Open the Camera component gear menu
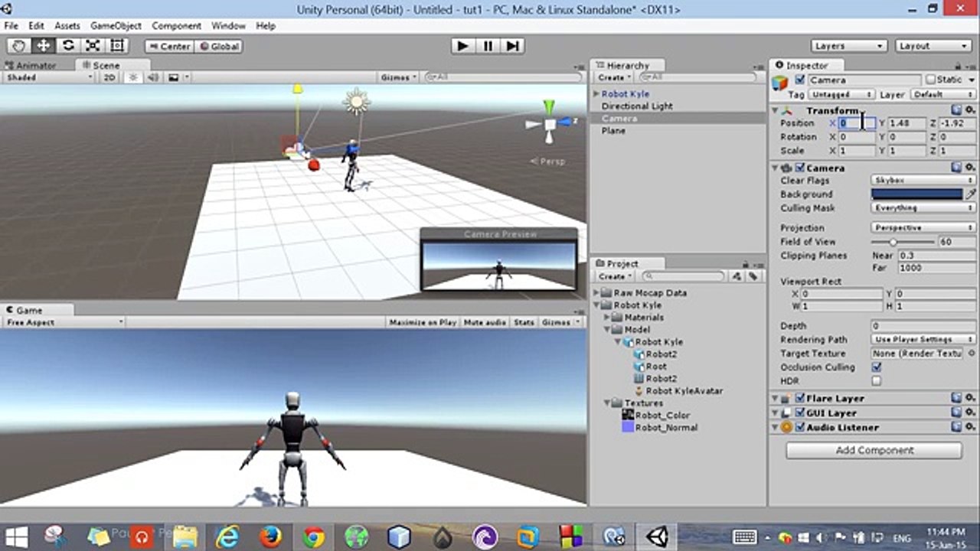The width and height of the screenshot is (980, 551). (970, 168)
